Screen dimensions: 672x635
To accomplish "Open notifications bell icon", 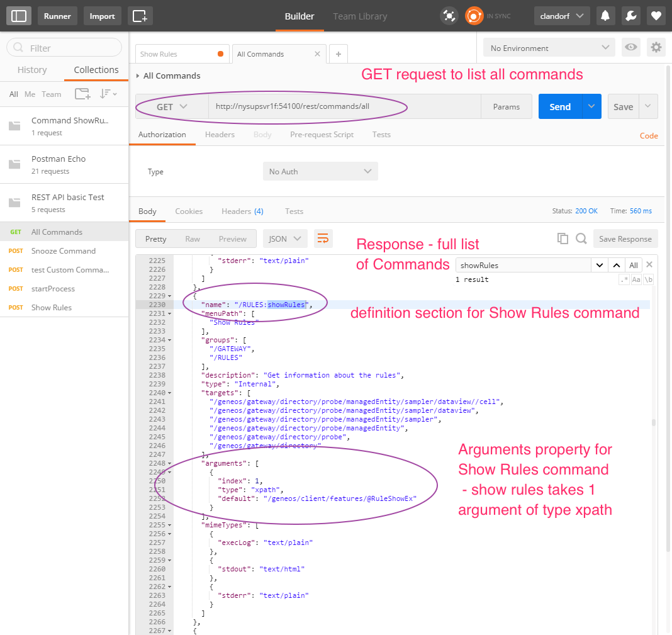I will pyautogui.click(x=606, y=16).
